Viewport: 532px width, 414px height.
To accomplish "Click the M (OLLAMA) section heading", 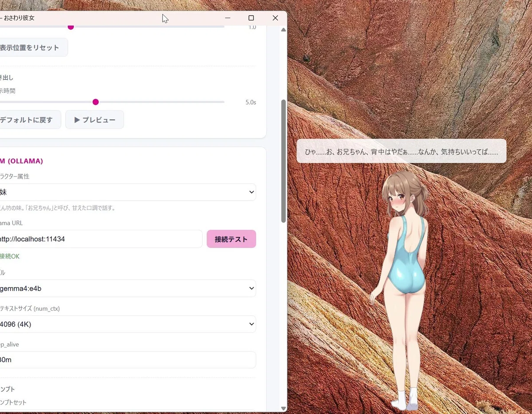I will tap(21, 161).
